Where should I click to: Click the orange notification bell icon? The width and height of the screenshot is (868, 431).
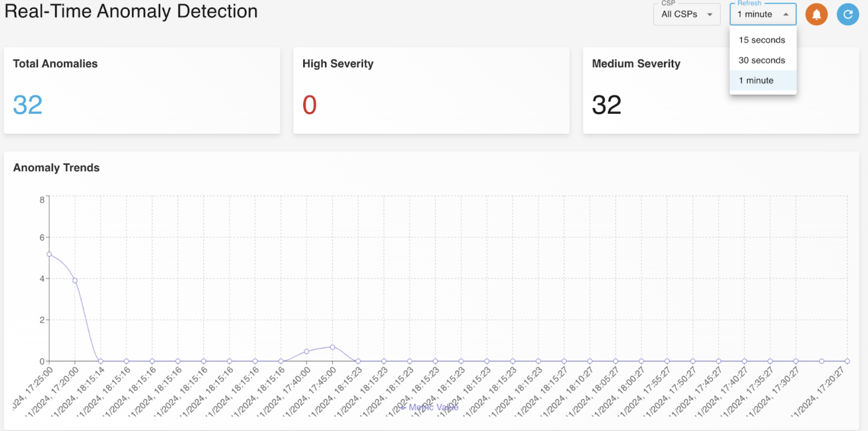pyautogui.click(x=816, y=14)
